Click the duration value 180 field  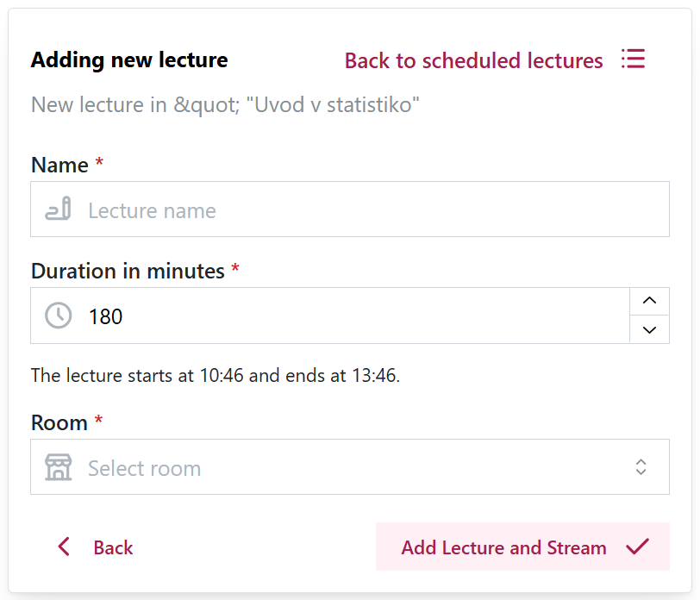coord(330,316)
